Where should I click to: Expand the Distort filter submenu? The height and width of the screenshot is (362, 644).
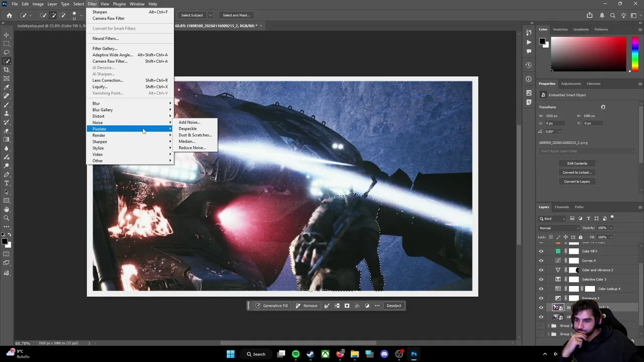(x=130, y=116)
